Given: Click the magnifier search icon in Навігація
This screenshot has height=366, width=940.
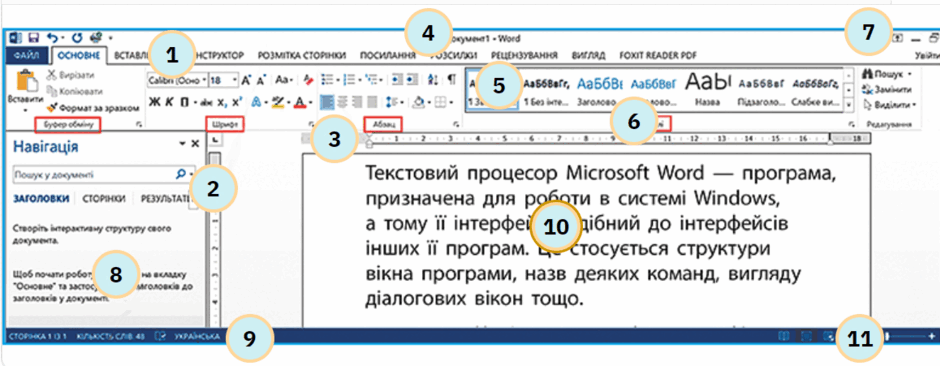Looking at the screenshot, I should click(x=180, y=175).
